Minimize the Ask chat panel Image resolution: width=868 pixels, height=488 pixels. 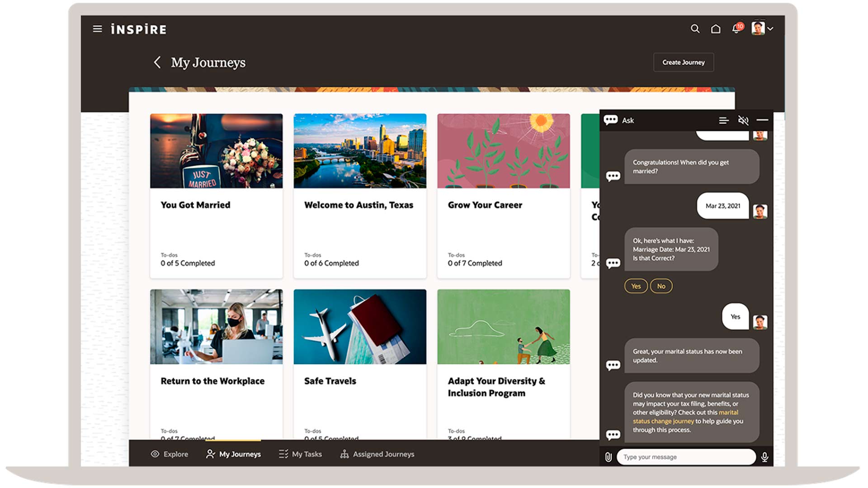pyautogui.click(x=762, y=120)
